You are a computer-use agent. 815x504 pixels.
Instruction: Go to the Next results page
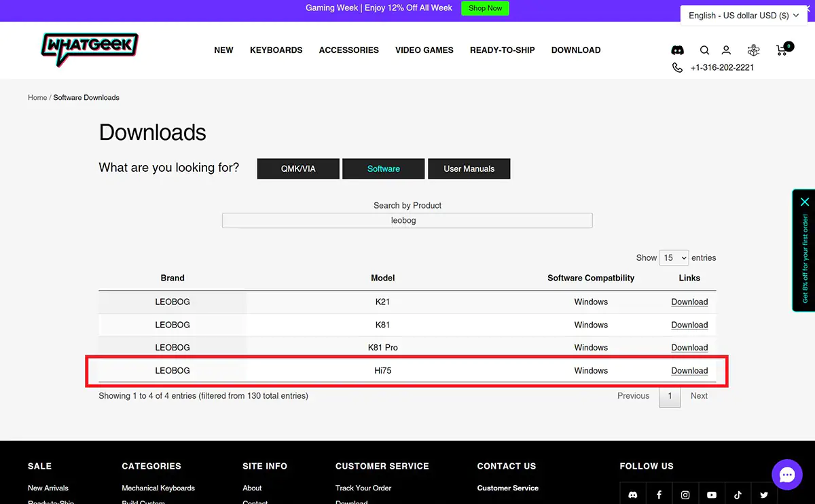tap(699, 396)
